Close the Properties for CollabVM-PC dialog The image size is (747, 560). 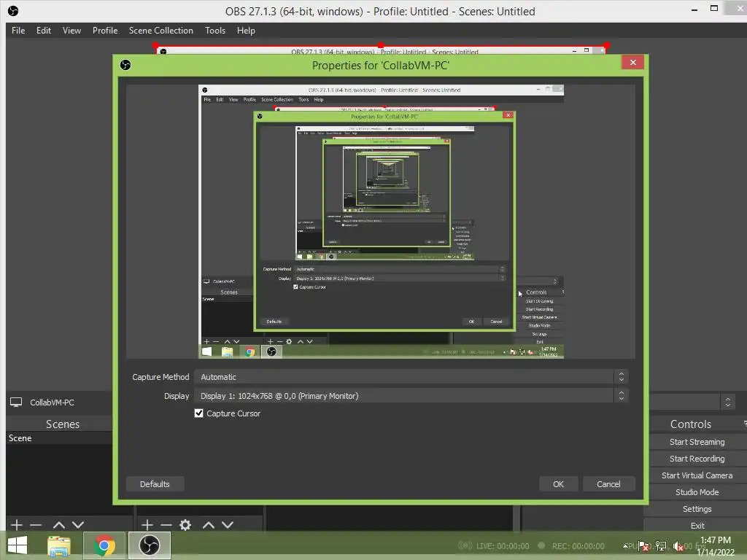coord(632,63)
